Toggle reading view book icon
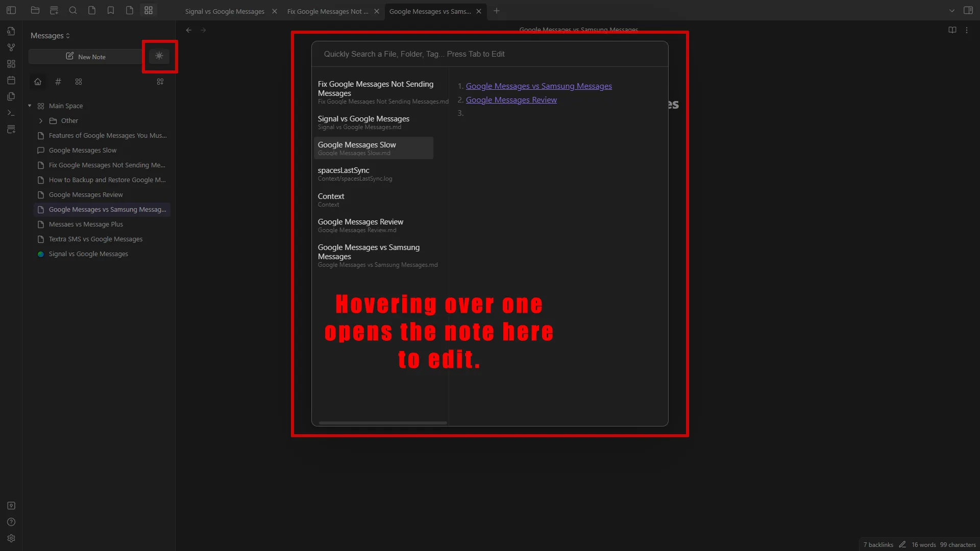The image size is (980, 551). click(x=952, y=30)
